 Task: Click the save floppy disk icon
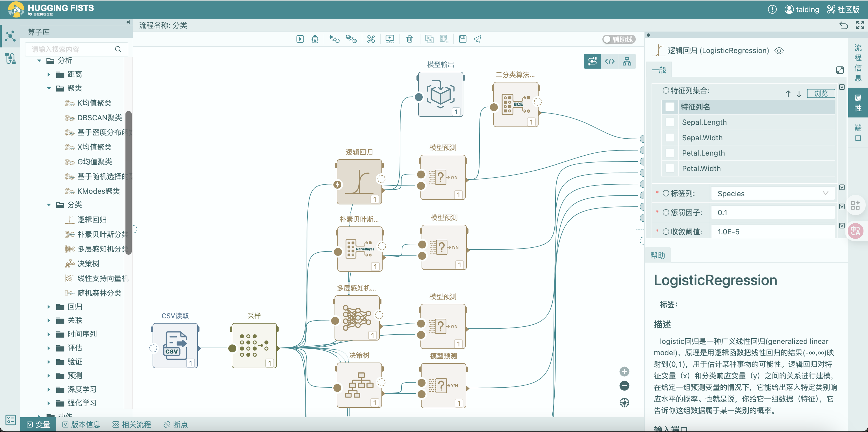(x=462, y=39)
